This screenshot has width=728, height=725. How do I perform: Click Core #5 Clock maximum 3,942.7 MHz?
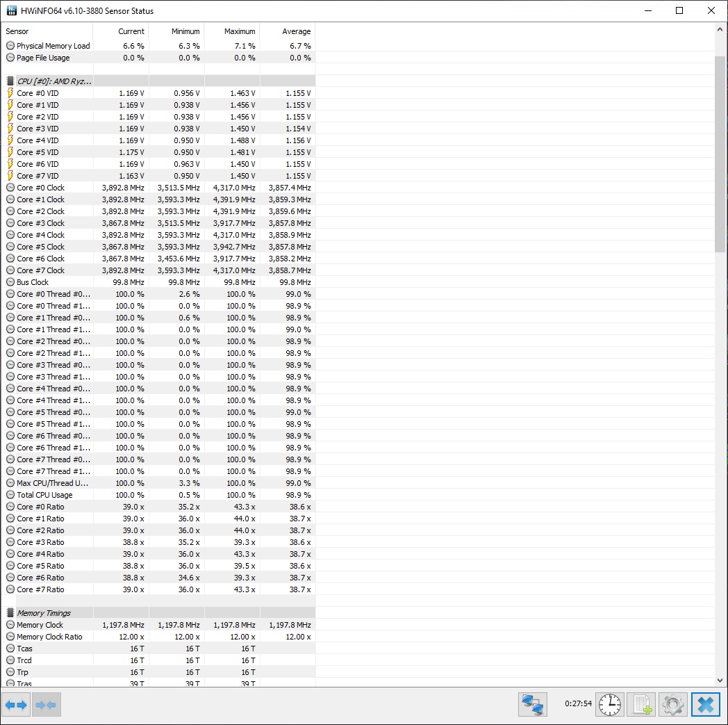click(x=234, y=247)
